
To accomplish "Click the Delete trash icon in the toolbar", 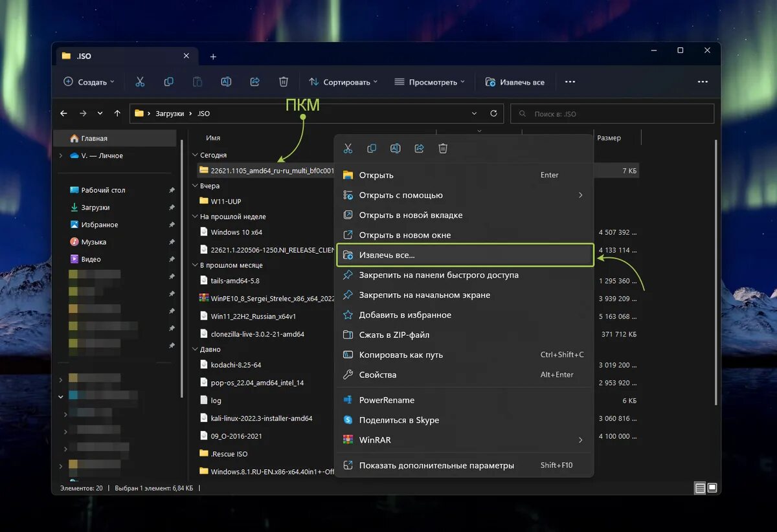I will pyautogui.click(x=283, y=82).
